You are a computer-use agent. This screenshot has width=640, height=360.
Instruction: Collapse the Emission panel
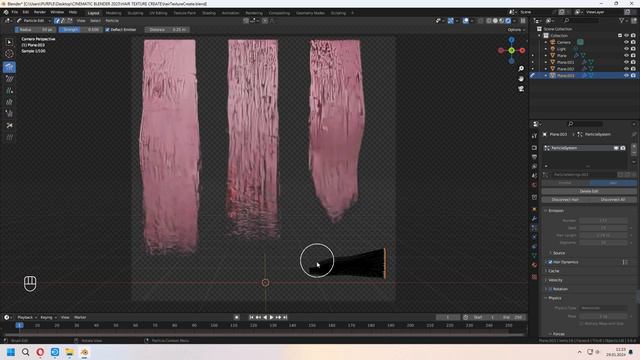[x=556, y=211]
